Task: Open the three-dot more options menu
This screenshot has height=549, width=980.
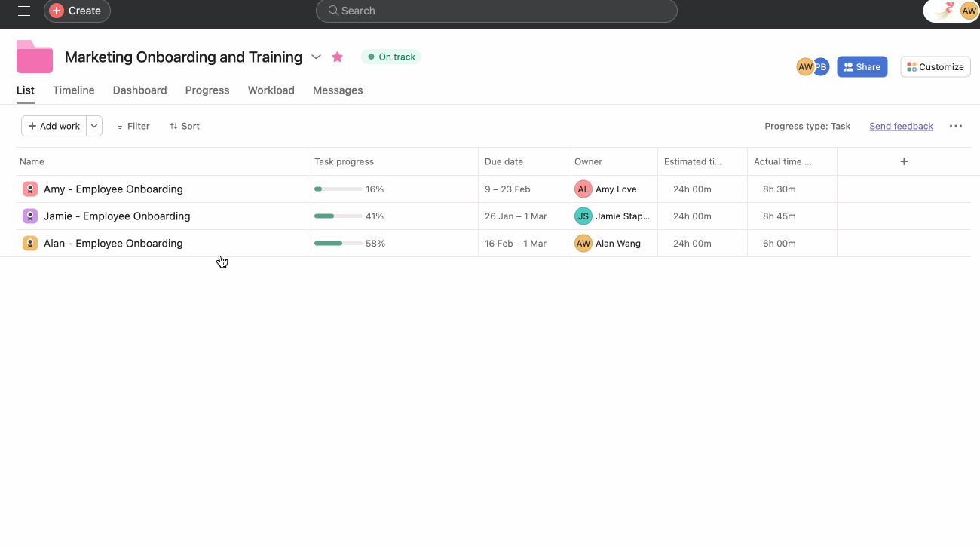Action: [x=955, y=126]
